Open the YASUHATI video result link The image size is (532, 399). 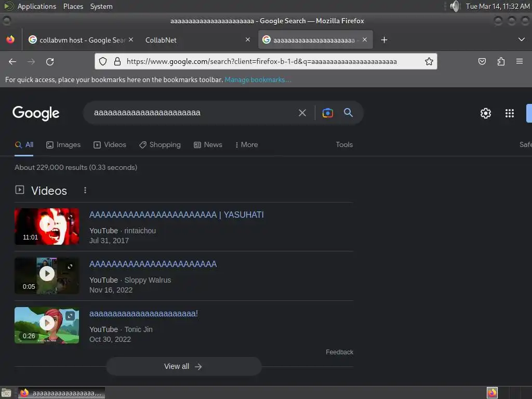coord(177,215)
